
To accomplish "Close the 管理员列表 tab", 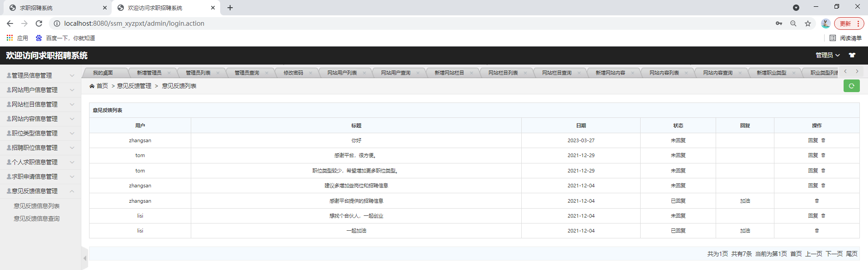I will [x=218, y=73].
